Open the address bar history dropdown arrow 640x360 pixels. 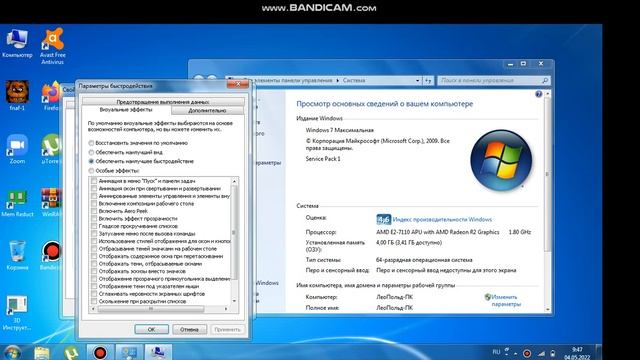(417, 80)
